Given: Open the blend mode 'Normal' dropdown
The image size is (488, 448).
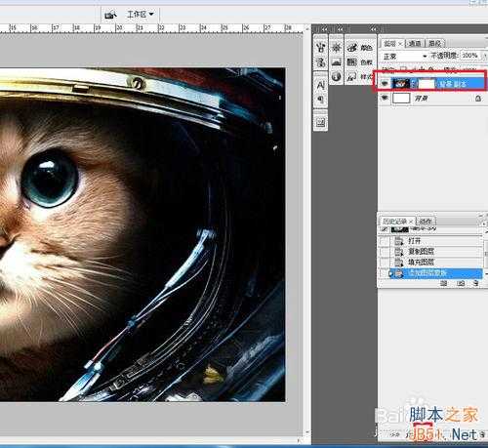Looking at the screenshot, I should tap(404, 57).
